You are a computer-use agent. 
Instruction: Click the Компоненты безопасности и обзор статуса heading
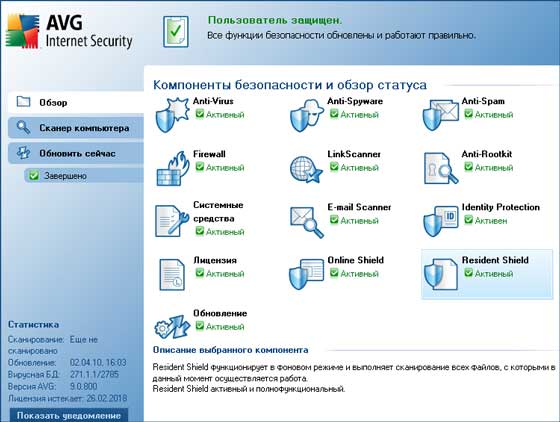tap(290, 85)
